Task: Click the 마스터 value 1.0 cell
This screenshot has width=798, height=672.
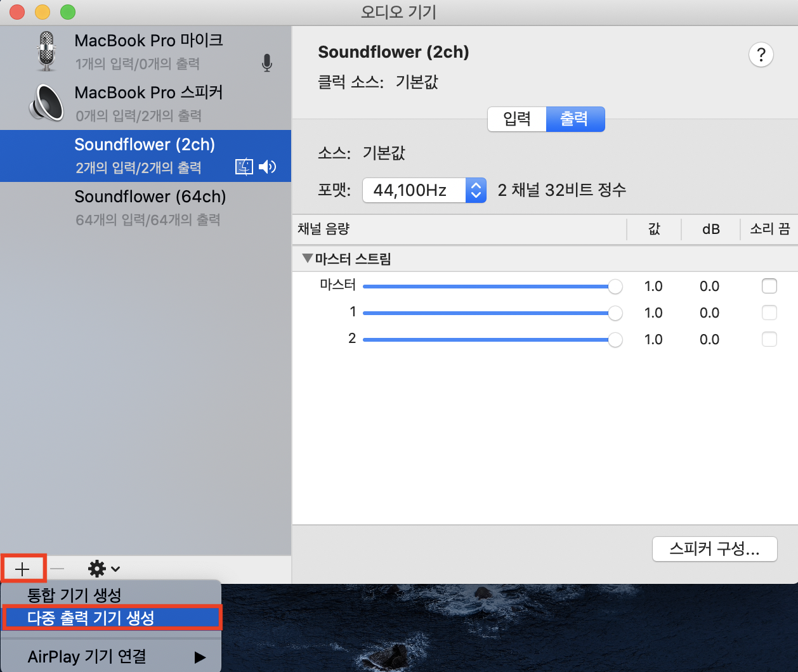Action: point(653,287)
